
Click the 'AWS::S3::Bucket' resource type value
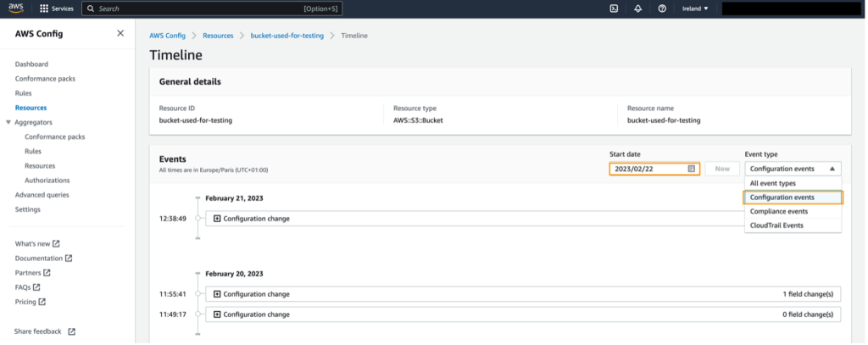pyautogui.click(x=418, y=120)
